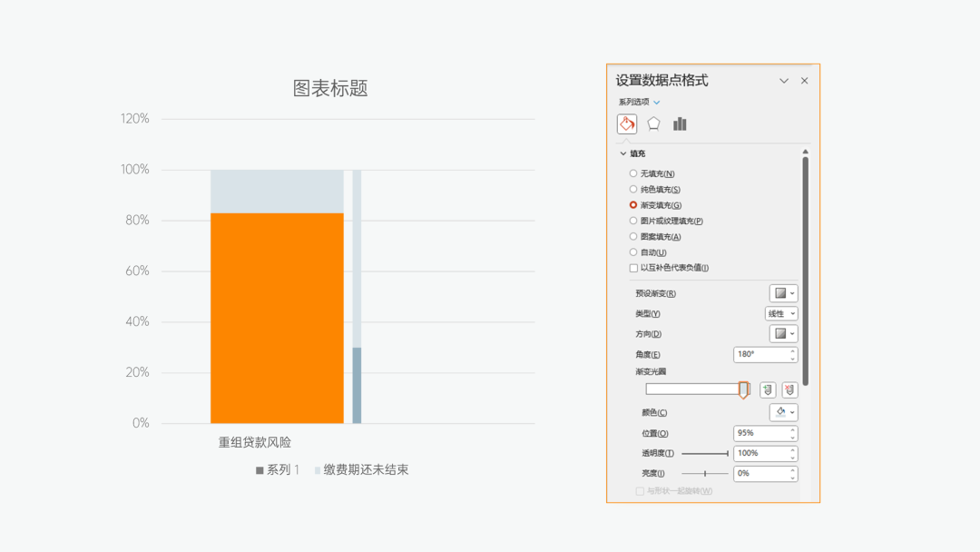Image resolution: width=980 pixels, height=552 pixels.
Task: Open the 系列选项 chevron dropdown
Action: [656, 102]
